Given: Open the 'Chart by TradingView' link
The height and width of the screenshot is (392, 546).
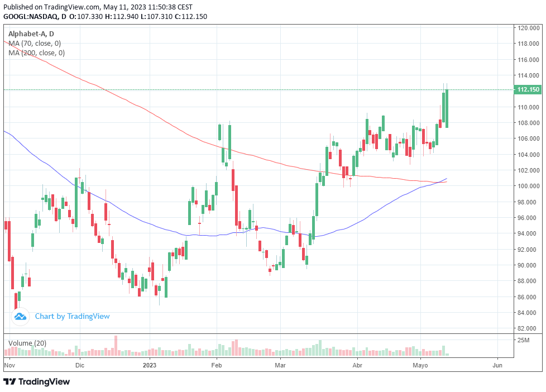Looking at the screenshot, I should click(72, 317).
